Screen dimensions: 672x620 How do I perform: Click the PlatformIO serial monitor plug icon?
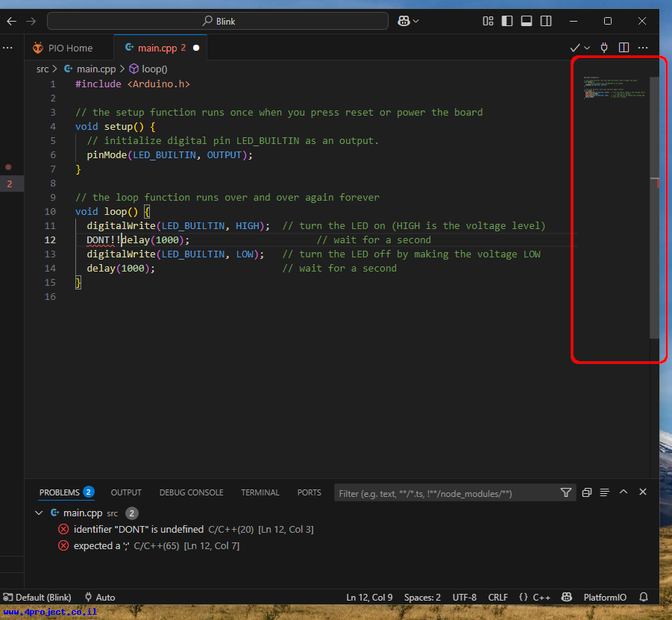[x=604, y=48]
